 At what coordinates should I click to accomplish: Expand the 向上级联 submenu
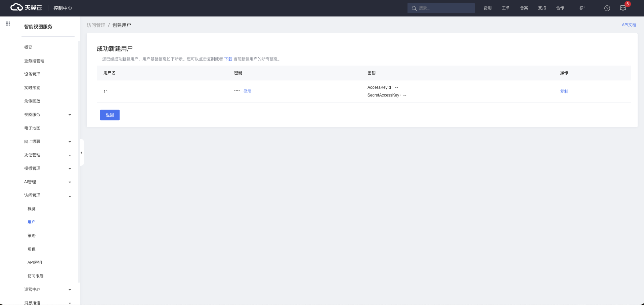point(47,142)
